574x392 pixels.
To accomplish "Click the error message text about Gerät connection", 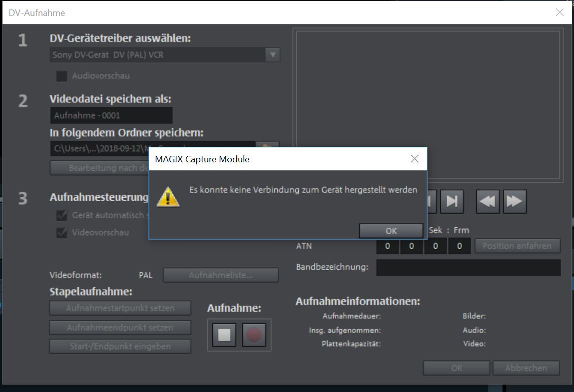I will 303,190.
